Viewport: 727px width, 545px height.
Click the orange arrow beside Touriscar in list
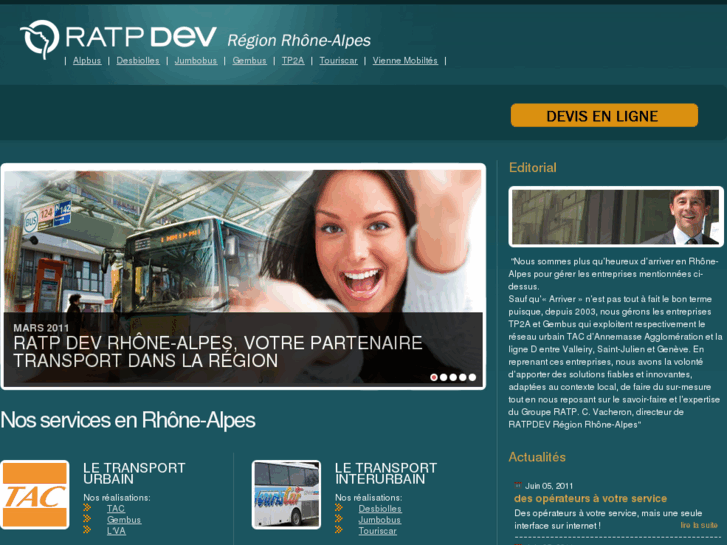(339, 530)
